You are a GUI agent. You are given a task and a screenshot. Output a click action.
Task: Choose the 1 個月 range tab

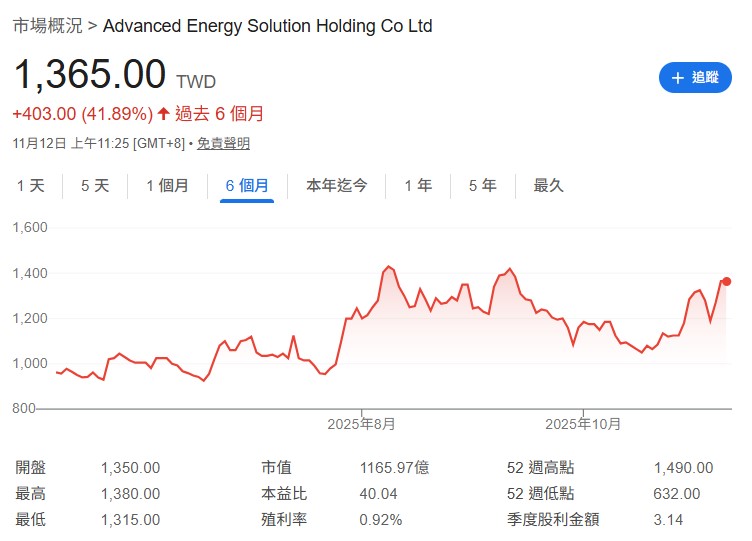click(x=167, y=185)
